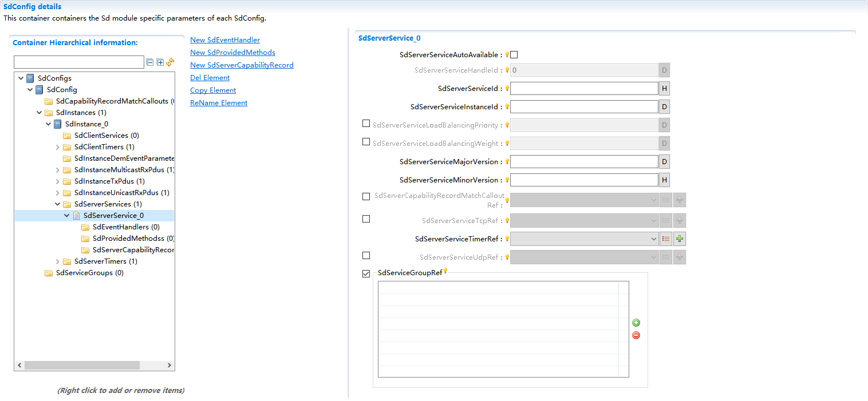Expand the SdServerTimers tree node
Image resolution: width=868 pixels, height=401 pixels.
click(x=58, y=261)
